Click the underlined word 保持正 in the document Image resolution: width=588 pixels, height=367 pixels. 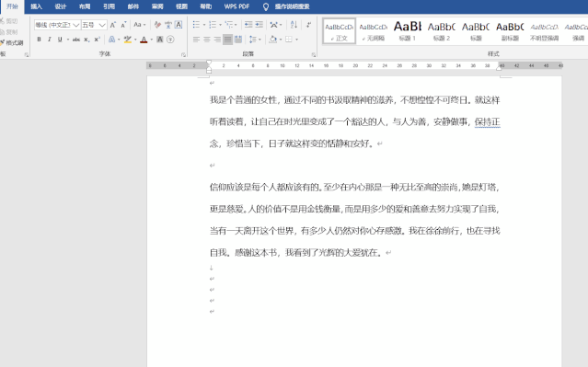[x=488, y=121]
